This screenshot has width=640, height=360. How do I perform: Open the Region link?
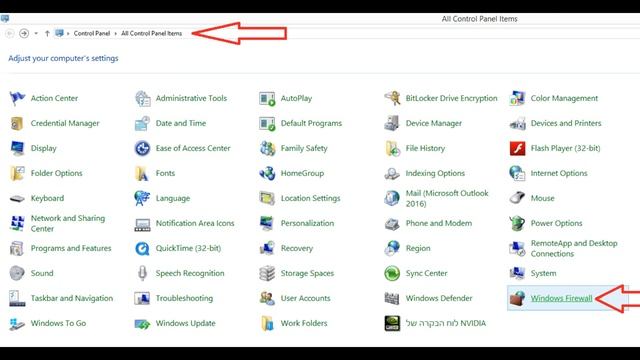pos(418,248)
